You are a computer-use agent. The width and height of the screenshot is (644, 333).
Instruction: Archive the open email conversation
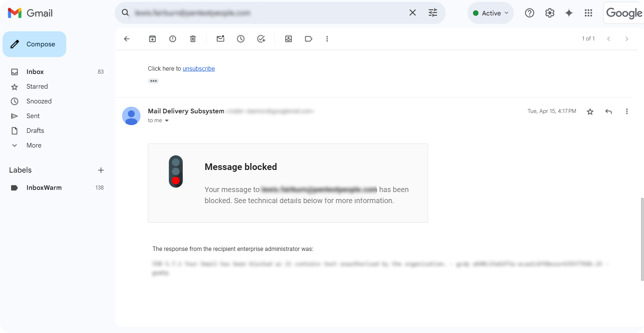[x=152, y=39]
